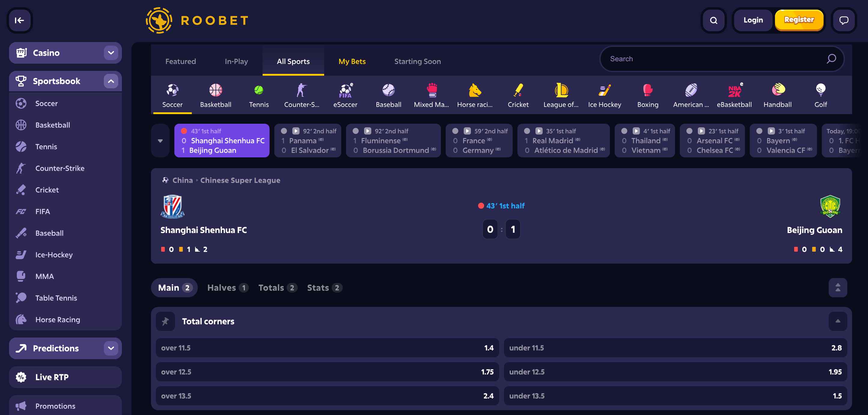Select the Stats markets tab
This screenshot has height=415, width=868.
pyautogui.click(x=324, y=288)
